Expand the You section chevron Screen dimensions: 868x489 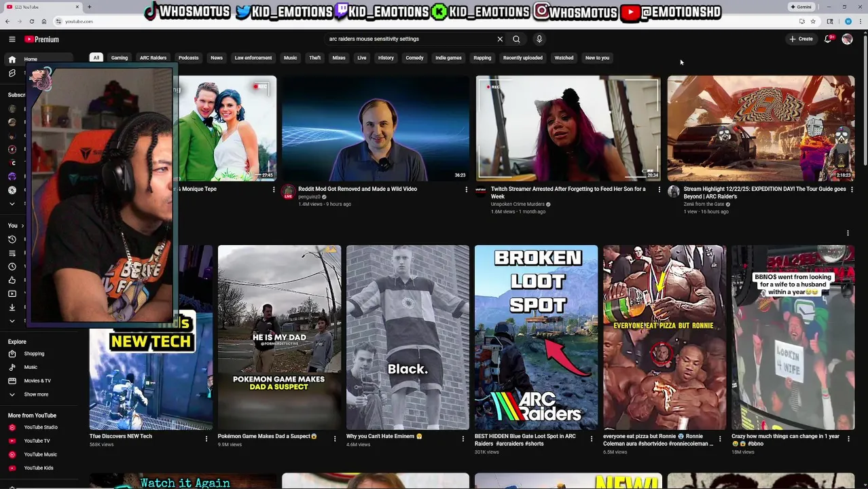[22, 225]
